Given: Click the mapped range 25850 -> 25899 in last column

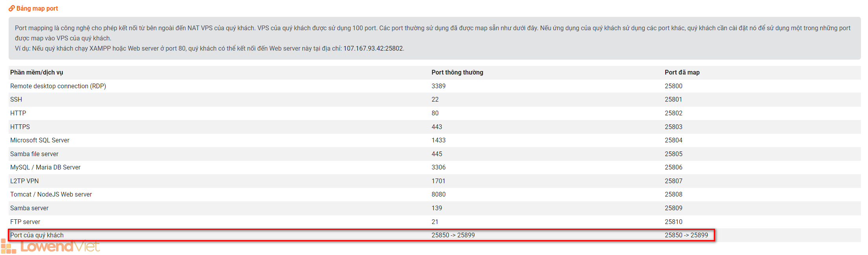Looking at the screenshot, I should (686, 235).
